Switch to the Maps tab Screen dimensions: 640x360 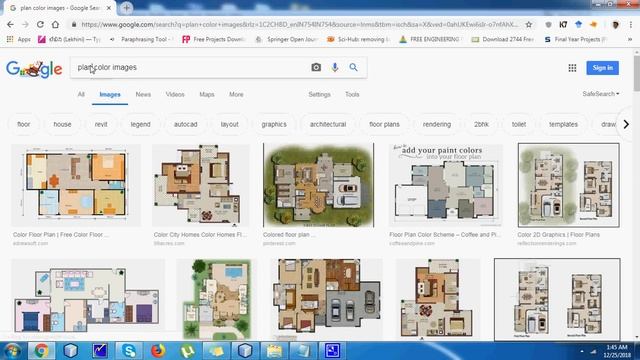[x=207, y=94]
